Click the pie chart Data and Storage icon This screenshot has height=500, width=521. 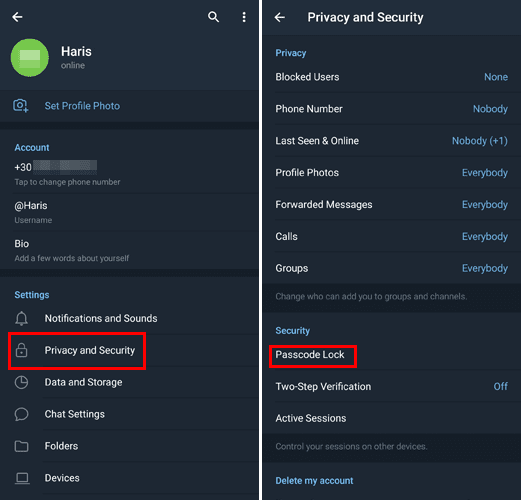(x=21, y=382)
